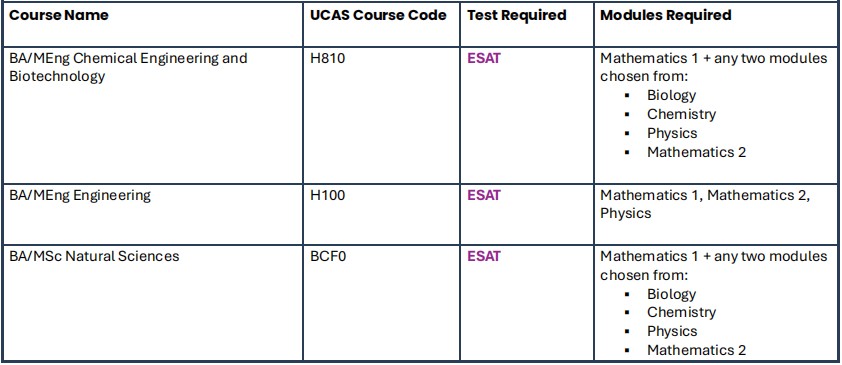
Task: Click Biology bullet in Natural Sciences row
Action: 671,294
